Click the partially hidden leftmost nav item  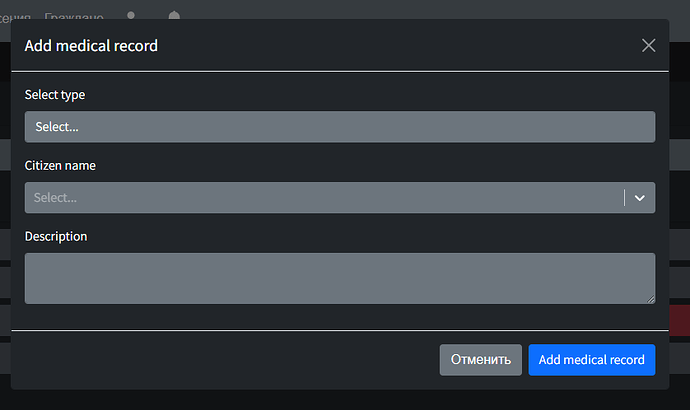click(15, 17)
